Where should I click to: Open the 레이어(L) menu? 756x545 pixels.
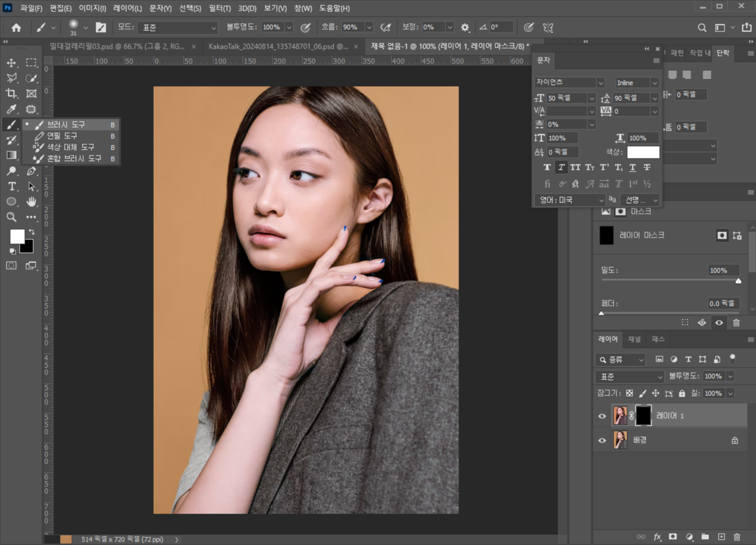(127, 8)
